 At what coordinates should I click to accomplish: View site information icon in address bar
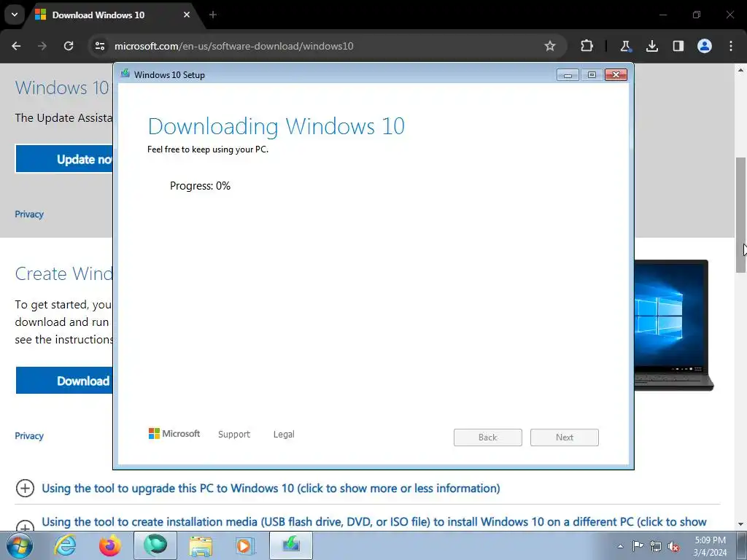point(100,46)
